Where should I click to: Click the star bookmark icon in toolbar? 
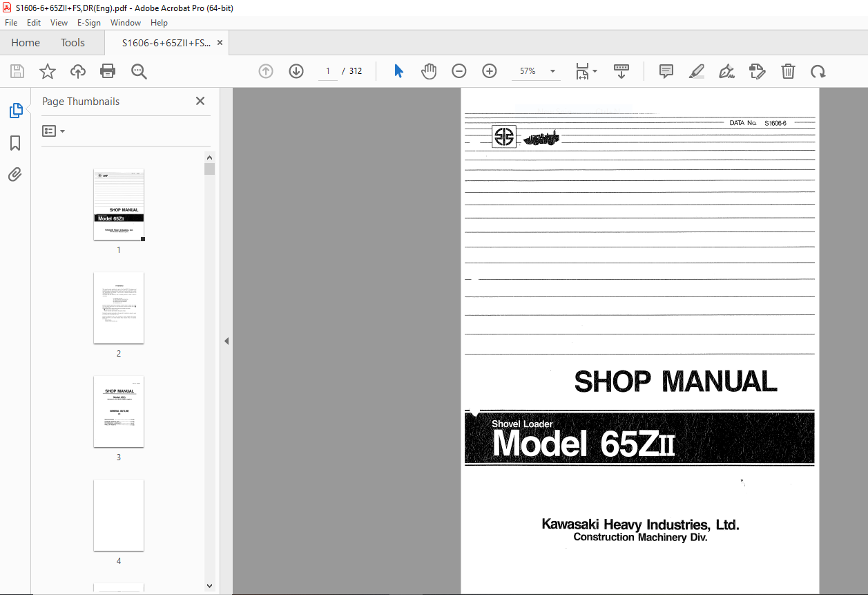[47, 71]
